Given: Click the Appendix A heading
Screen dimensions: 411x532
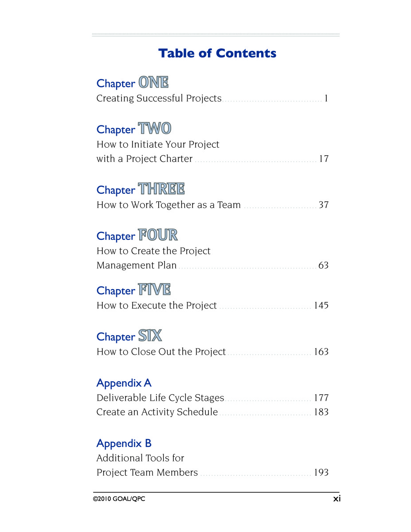Looking at the screenshot, I should click(x=124, y=383).
